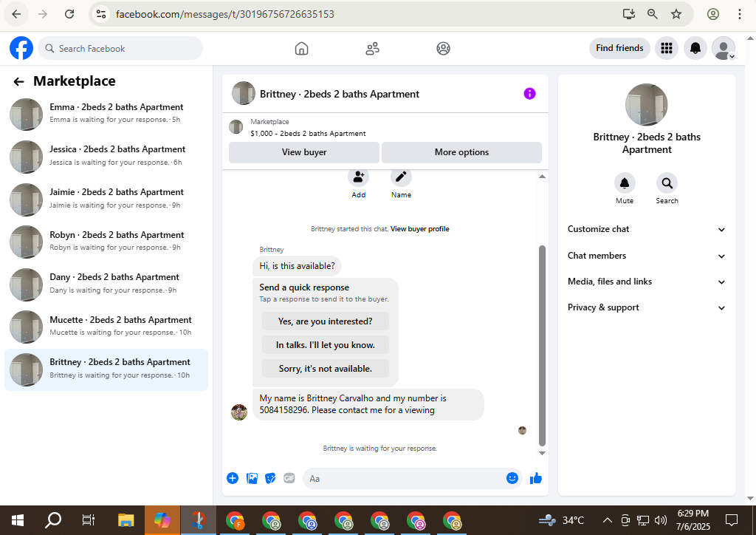Open the notifications bell in the header
Image resolution: width=756 pixels, height=535 pixels.
point(695,48)
